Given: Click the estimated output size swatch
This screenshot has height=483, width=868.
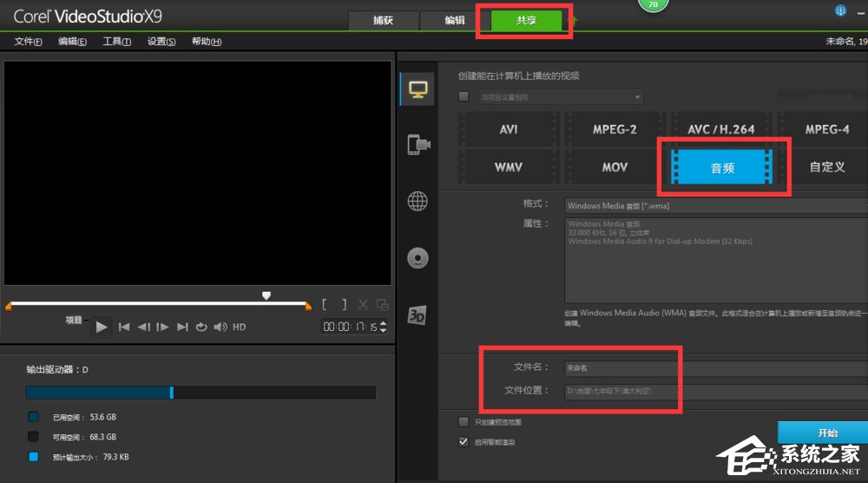Looking at the screenshot, I should coord(33,456).
